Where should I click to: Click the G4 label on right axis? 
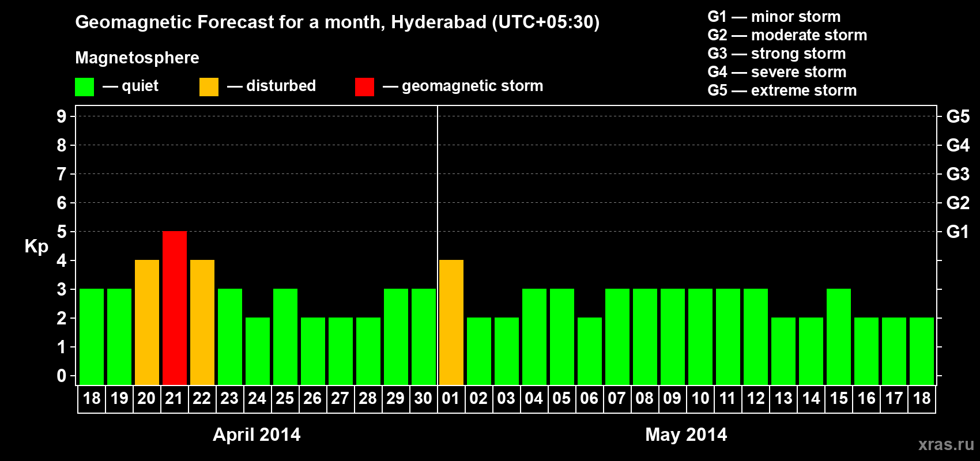click(958, 145)
